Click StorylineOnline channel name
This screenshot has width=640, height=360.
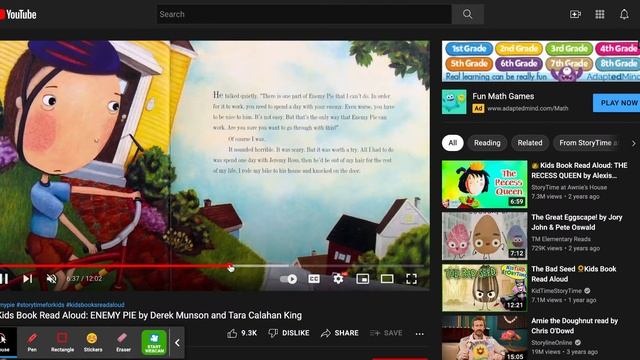pos(551,342)
